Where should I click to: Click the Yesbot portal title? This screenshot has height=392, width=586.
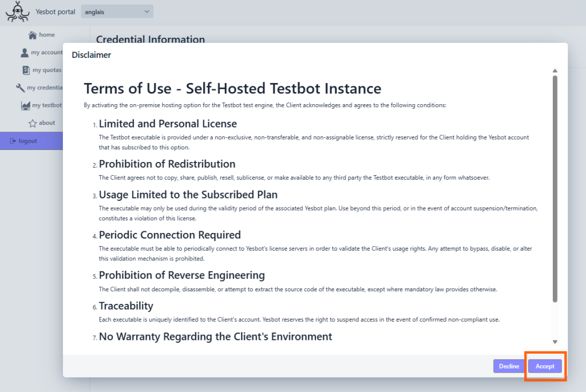tap(56, 11)
